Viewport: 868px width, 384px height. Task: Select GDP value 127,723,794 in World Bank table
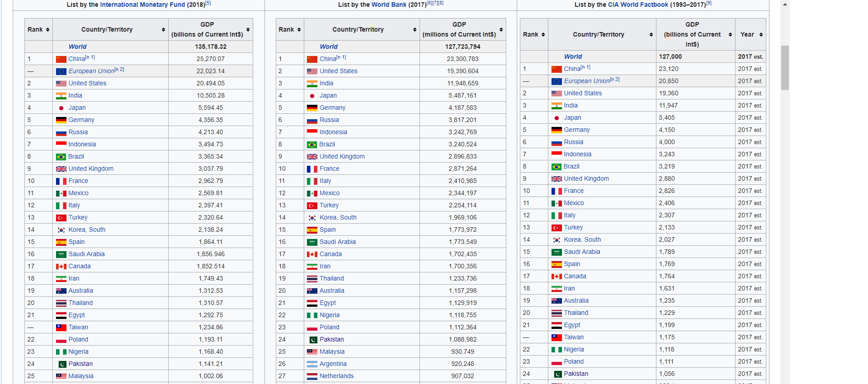[x=462, y=47]
